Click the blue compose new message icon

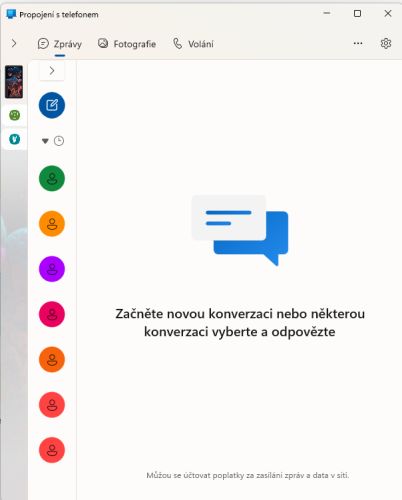coord(52,105)
